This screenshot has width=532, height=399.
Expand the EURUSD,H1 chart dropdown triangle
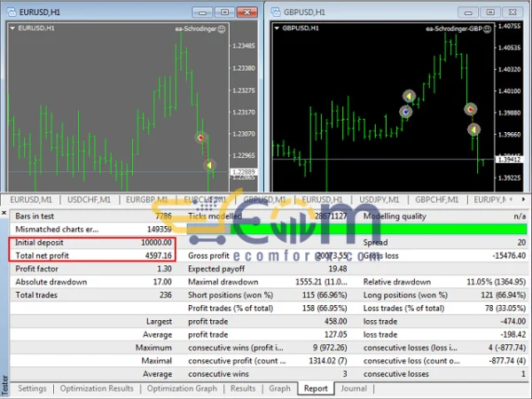pos(12,28)
